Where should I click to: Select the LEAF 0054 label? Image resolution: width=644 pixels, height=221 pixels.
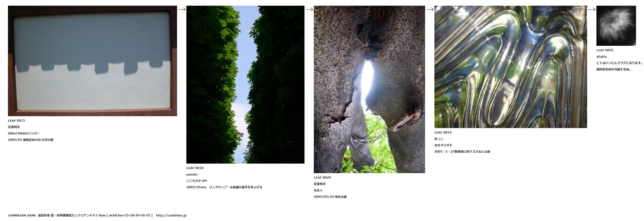coord(443,133)
